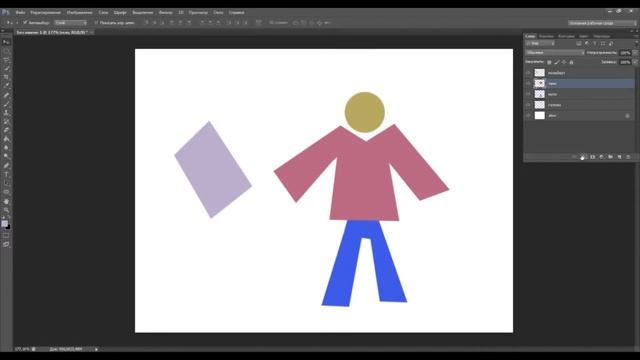Screen dimensions: 640x360
Task: Change screen mode from toolbox bottom
Action: tap(6, 244)
